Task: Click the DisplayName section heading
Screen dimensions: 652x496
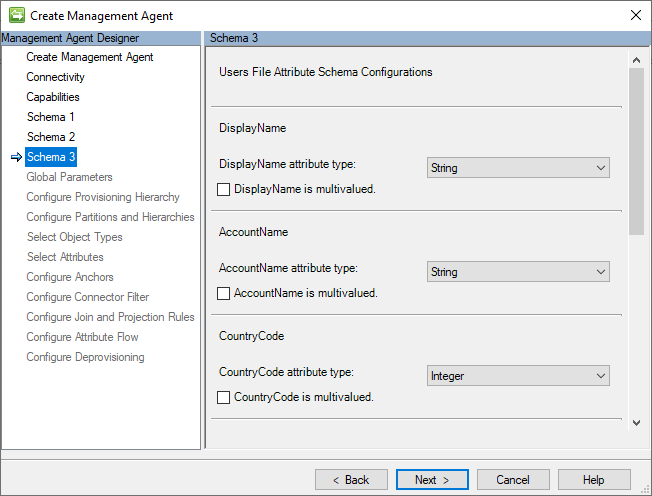Action: (252, 128)
